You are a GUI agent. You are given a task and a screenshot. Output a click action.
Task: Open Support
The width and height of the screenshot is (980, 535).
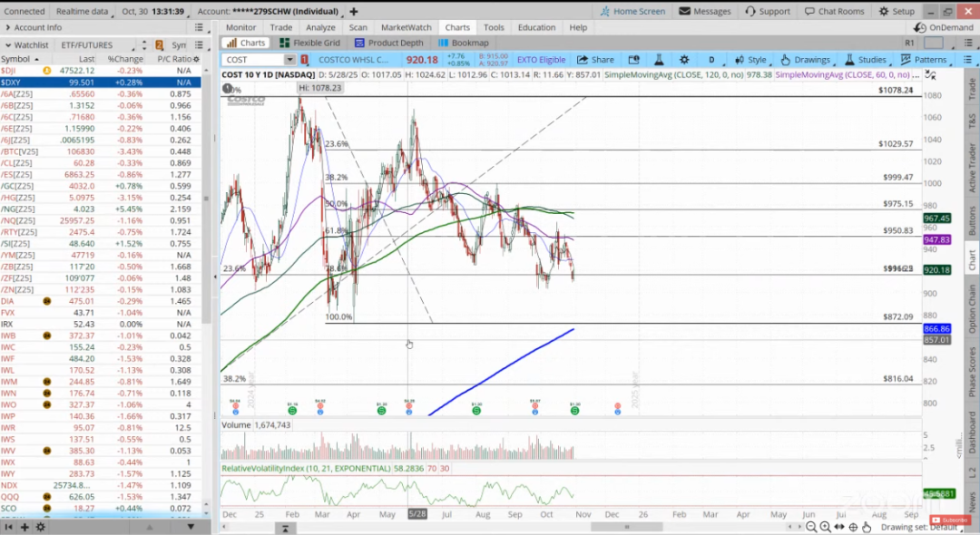click(x=767, y=11)
